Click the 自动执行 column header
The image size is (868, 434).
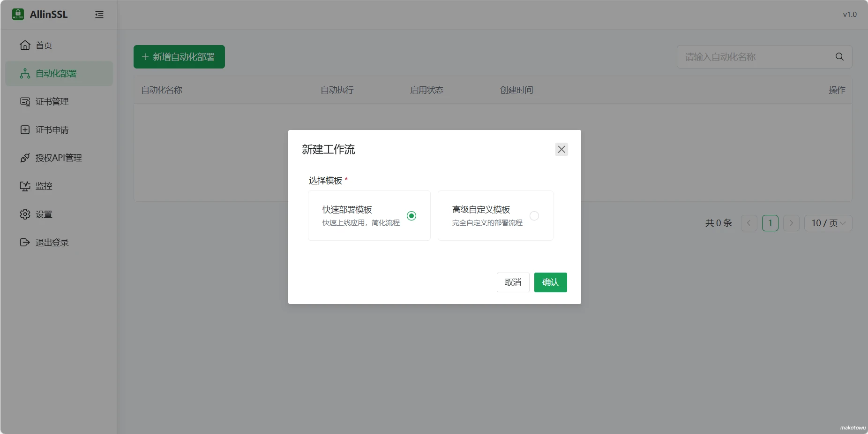click(337, 90)
